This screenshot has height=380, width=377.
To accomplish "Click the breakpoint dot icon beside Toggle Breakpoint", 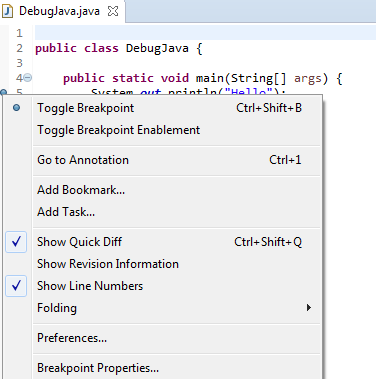I will click(x=16, y=108).
